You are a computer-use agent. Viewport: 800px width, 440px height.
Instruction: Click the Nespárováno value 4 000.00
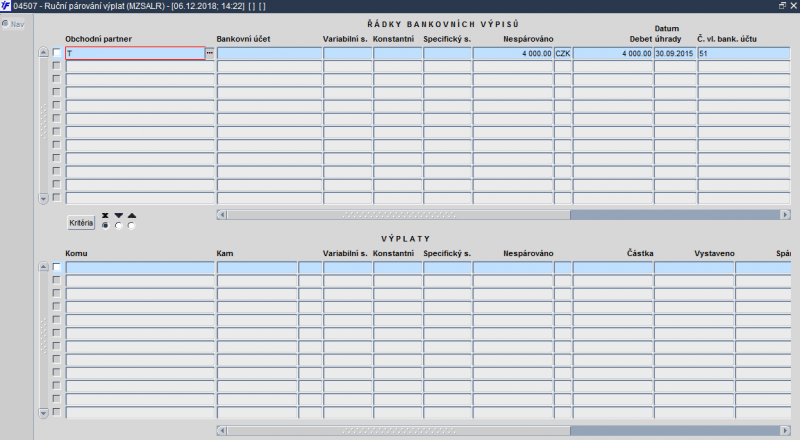pyautogui.click(x=513, y=53)
